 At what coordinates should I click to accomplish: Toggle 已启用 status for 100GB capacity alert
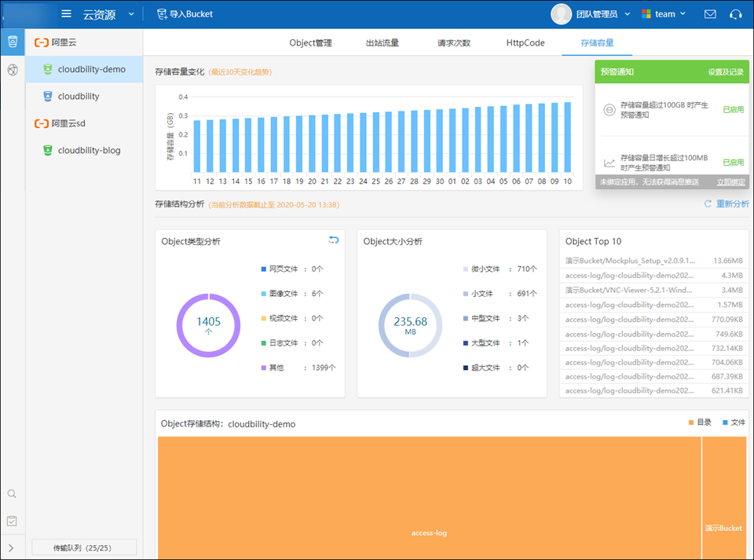coord(733,110)
